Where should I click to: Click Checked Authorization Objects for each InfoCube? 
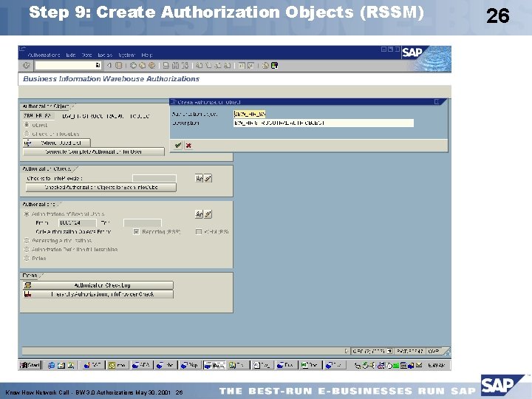(x=101, y=187)
